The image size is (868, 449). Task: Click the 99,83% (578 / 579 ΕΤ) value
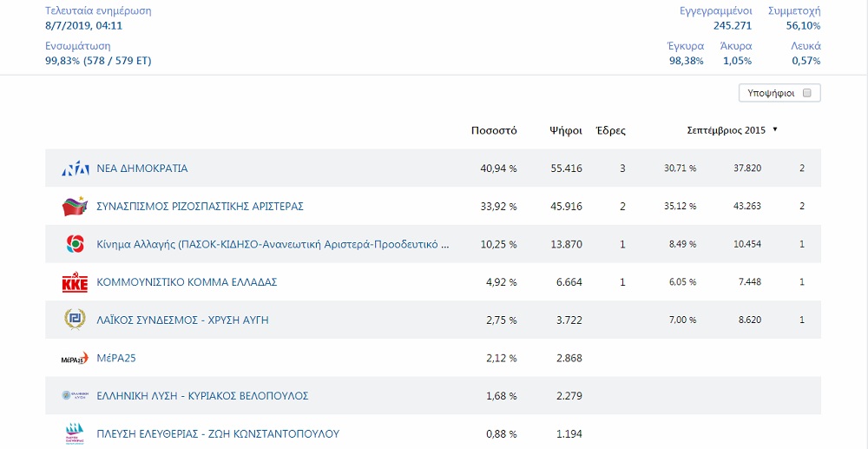[x=98, y=61]
